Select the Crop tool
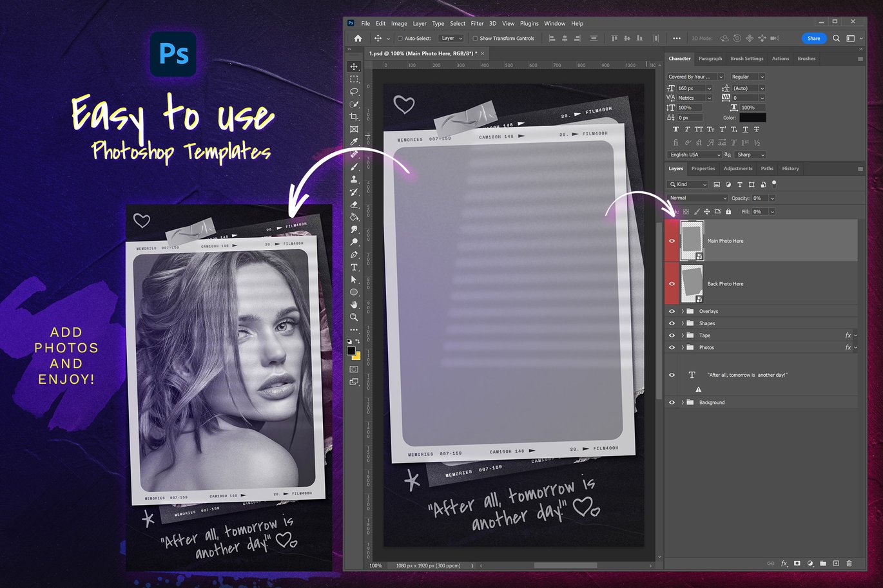Screen dimensions: 883x588 pyautogui.click(x=354, y=117)
